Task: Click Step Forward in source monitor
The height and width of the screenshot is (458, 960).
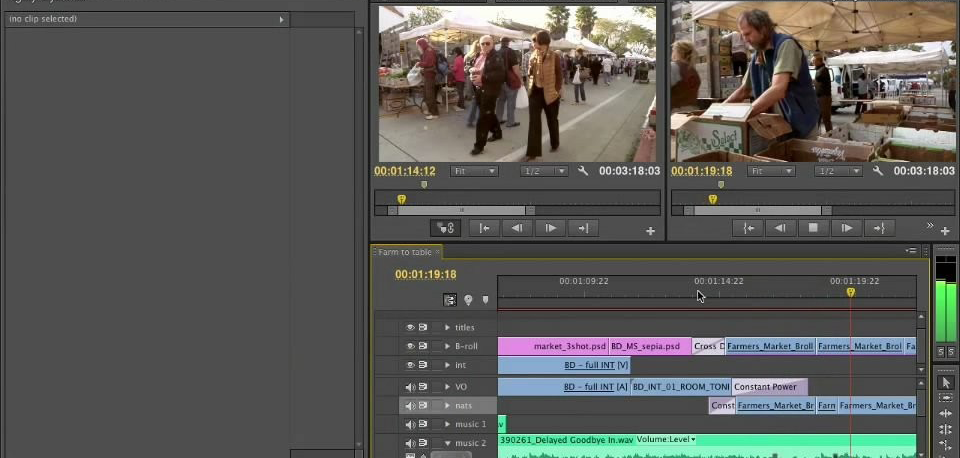Action: pos(550,228)
